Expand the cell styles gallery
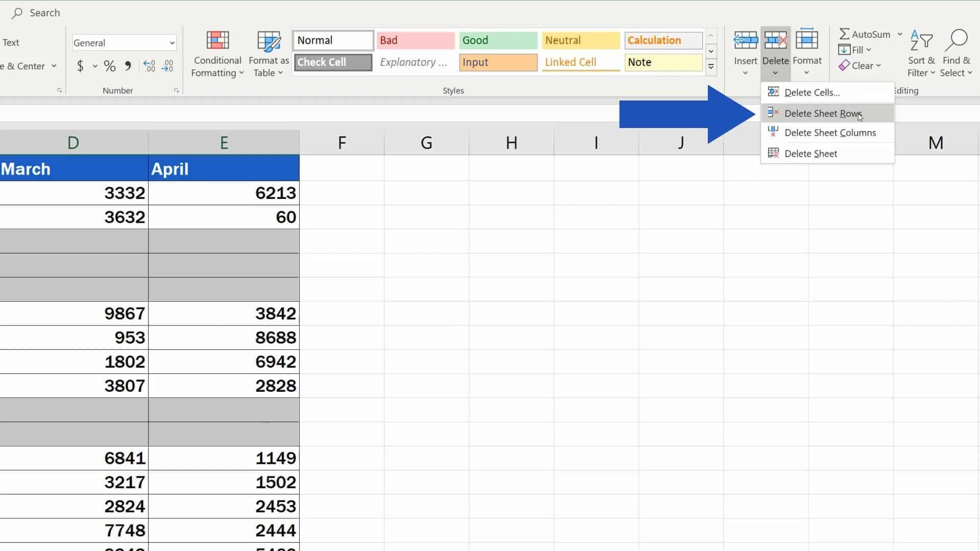The image size is (980, 551). [x=711, y=67]
